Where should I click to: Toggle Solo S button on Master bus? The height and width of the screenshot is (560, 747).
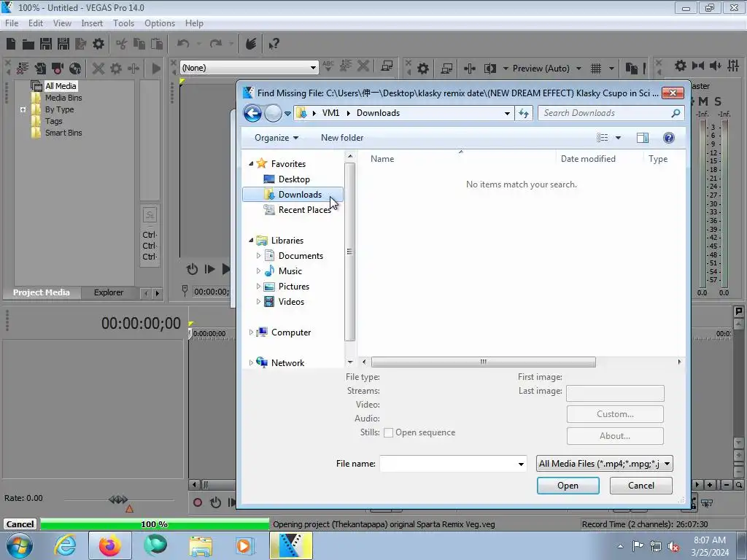718,101
